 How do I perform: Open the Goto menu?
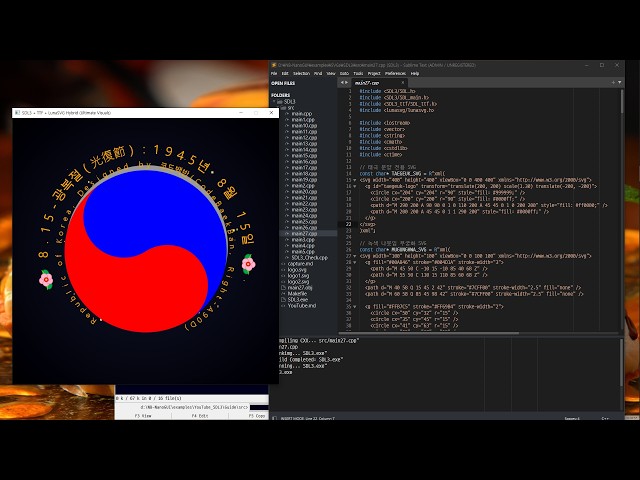pyautogui.click(x=344, y=73)
